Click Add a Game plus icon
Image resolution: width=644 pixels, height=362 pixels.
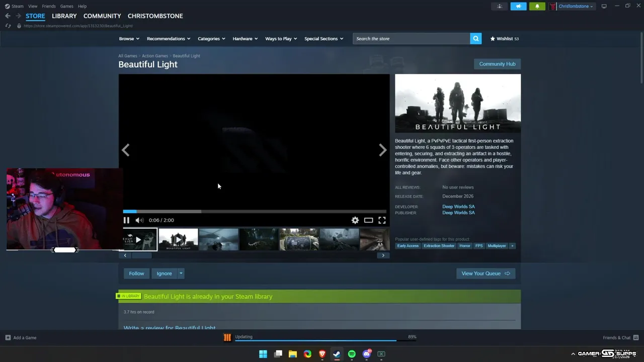point(8,338)
